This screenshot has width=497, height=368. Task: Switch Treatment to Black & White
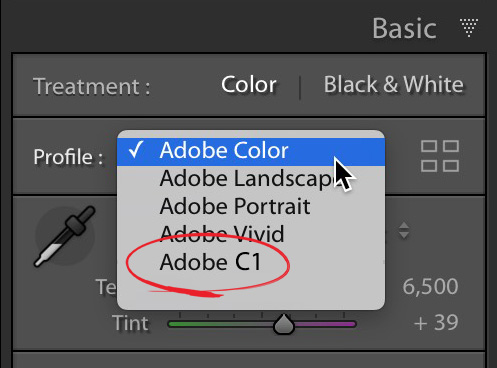(x=393, y=85)
